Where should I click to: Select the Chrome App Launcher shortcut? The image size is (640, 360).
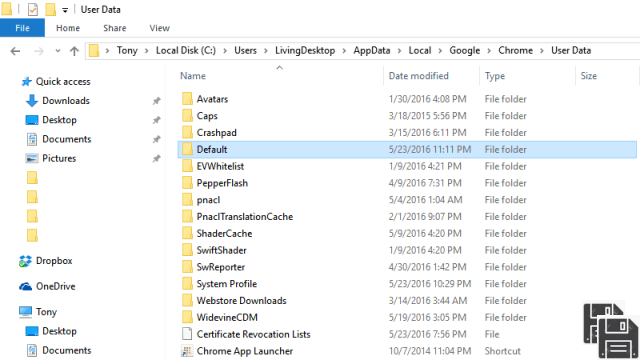point(244,351)
